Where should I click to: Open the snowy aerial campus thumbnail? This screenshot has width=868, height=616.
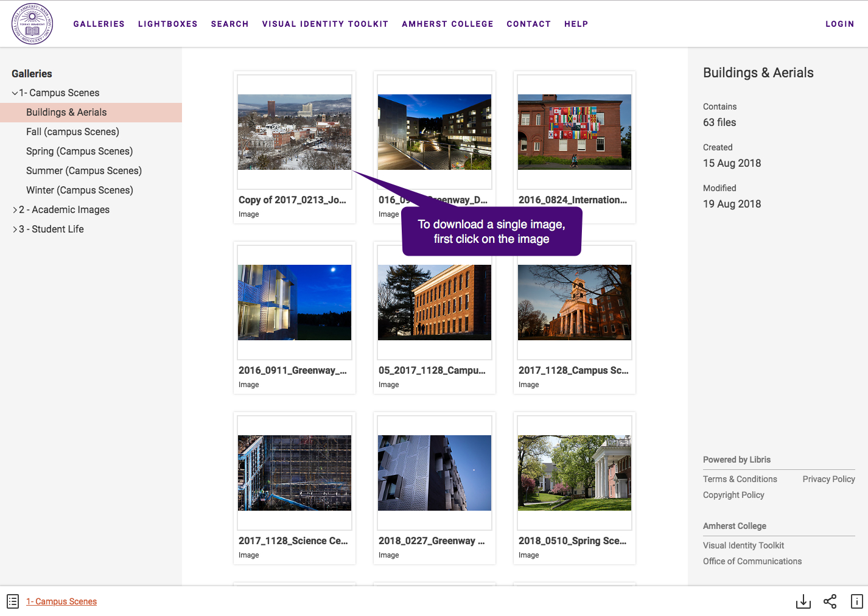coord(295,132)
